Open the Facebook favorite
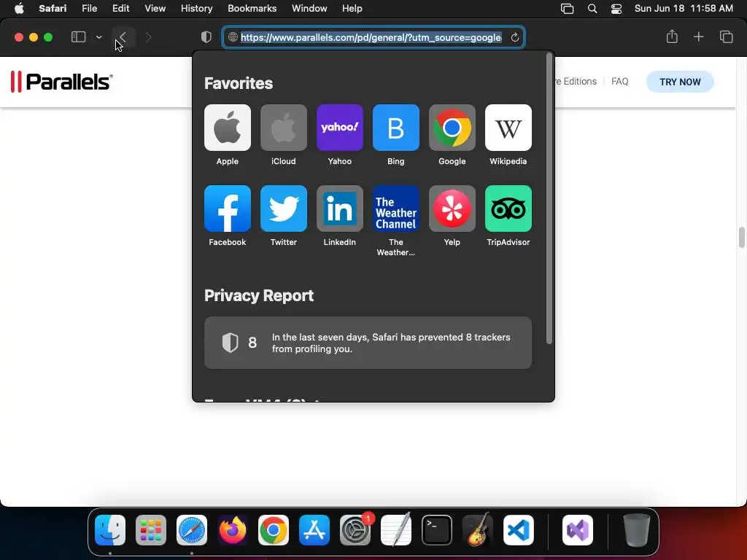Screen dimensions: 747x560 [x=228, y=209]
